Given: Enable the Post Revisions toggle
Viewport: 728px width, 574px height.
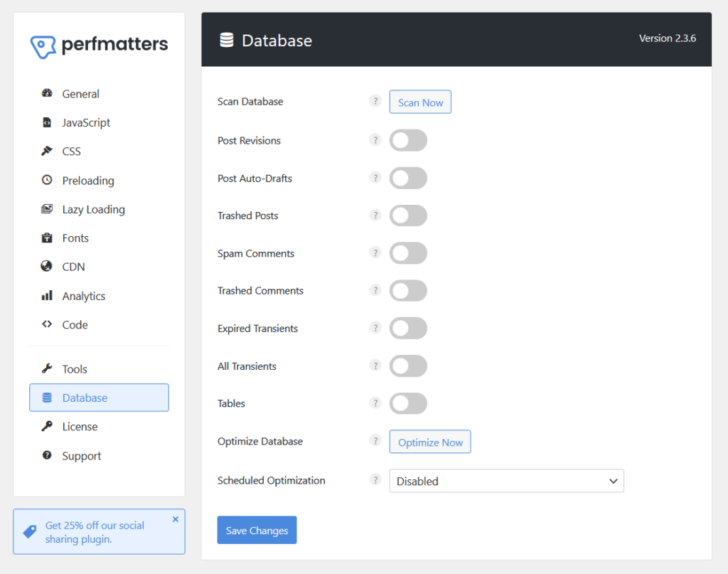Looking at the screenshot, I should click(x=408, y=140).
